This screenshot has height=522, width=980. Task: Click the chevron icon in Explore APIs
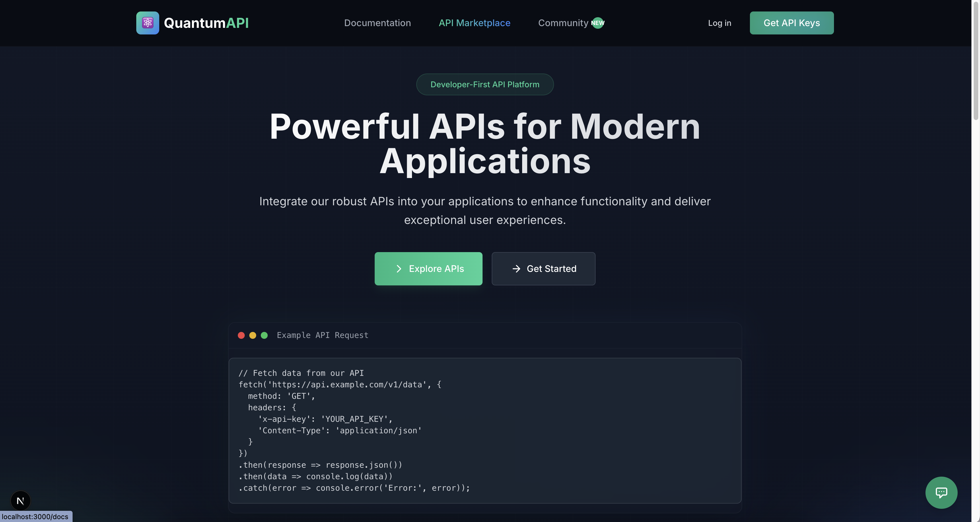(399, 269)
